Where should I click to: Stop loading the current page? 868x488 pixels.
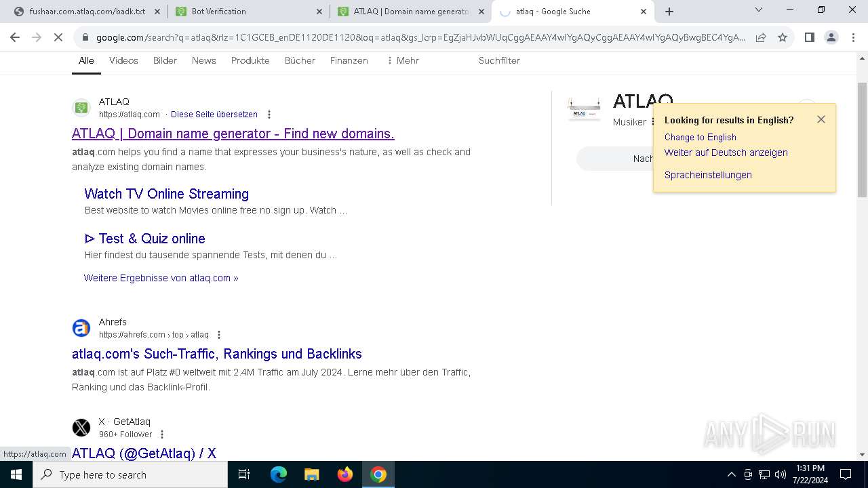tap(58, 38)
